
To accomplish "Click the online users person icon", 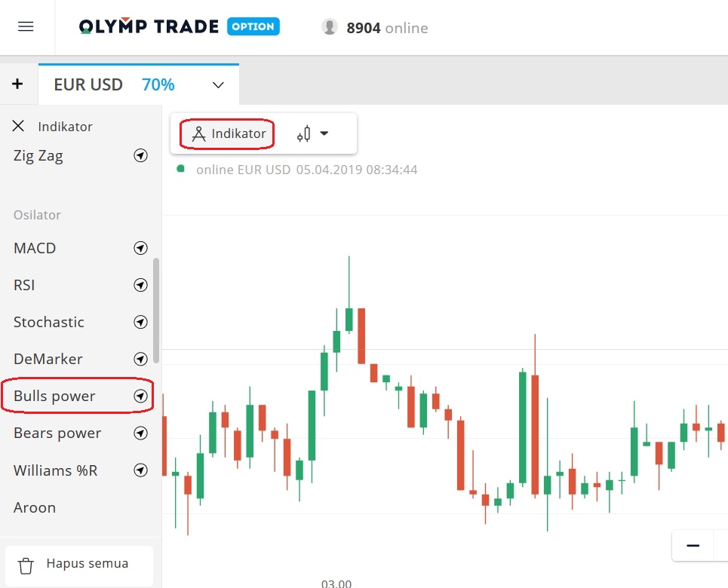I will tap(330, 26).
